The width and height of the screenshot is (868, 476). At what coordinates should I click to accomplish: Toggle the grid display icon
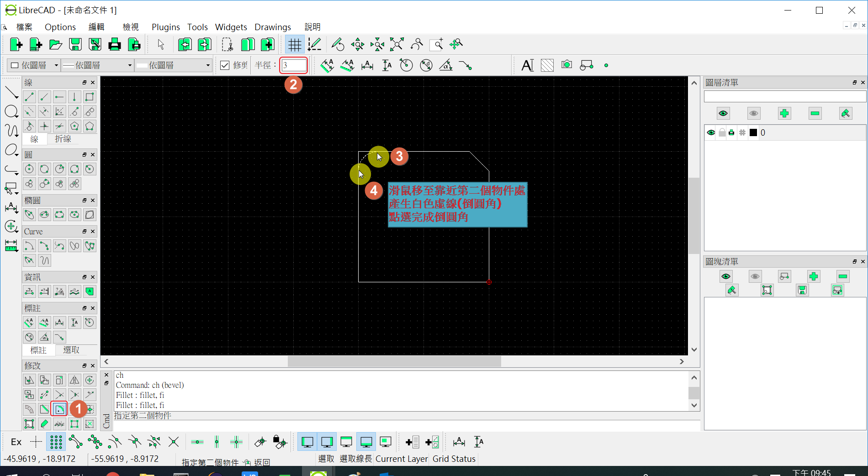[295, 44]
